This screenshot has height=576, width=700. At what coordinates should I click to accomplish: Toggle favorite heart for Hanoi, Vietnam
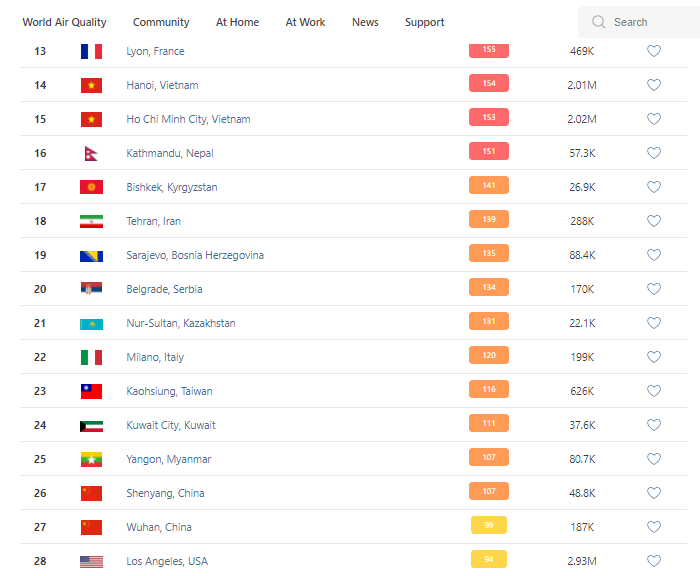[654, 85]
